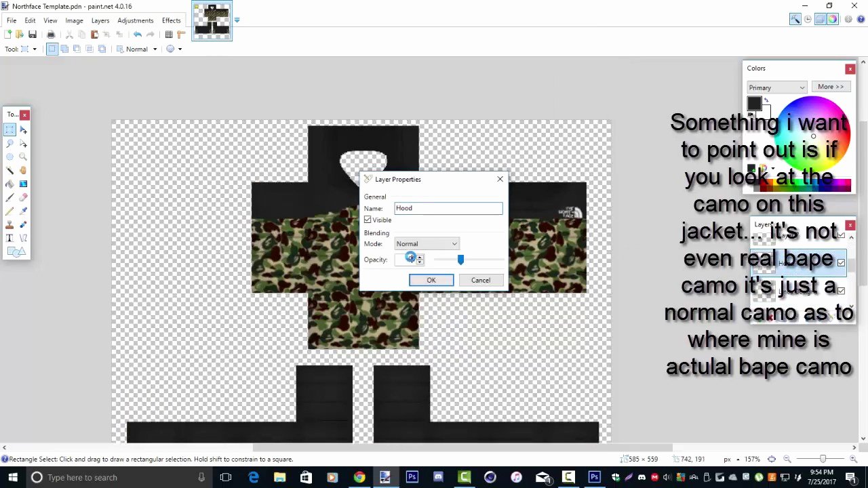
Task: Open the Adjustments menu
Action: [135, 20]
